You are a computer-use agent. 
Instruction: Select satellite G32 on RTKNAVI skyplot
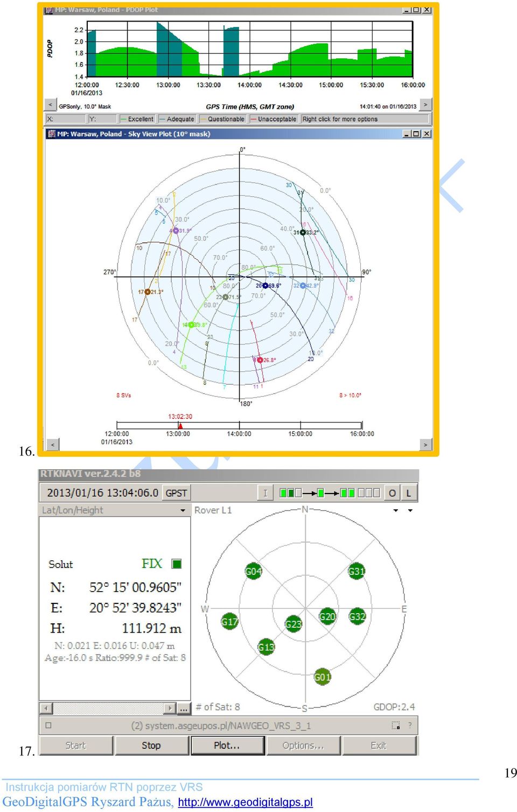point(357,616)
